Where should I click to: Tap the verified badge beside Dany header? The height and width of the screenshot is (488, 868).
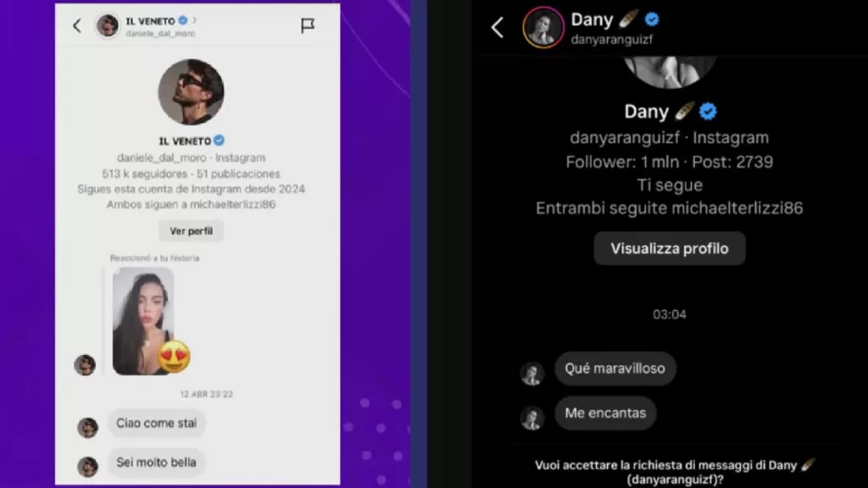tap(652, 19)
